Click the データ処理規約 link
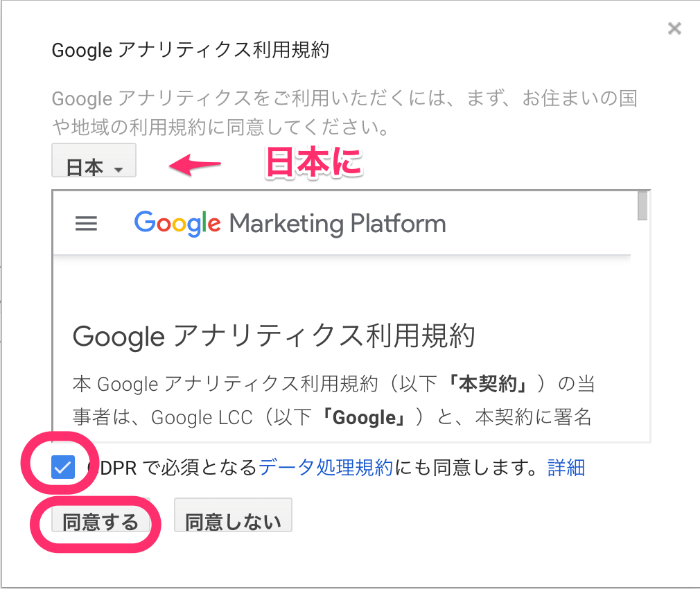 (x=326, y=468)
